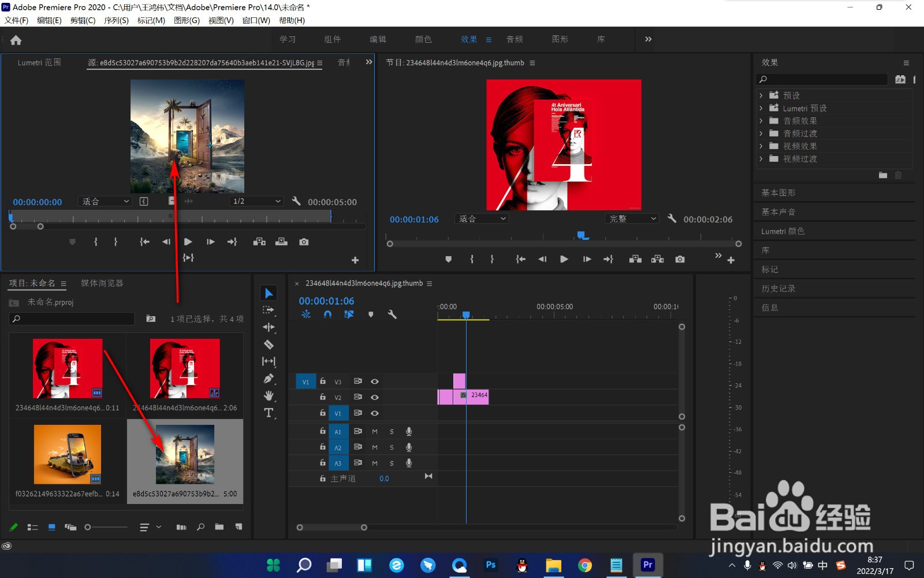The image size is (924, 578).
Task: Select the Hand tool
Action: 269,396
